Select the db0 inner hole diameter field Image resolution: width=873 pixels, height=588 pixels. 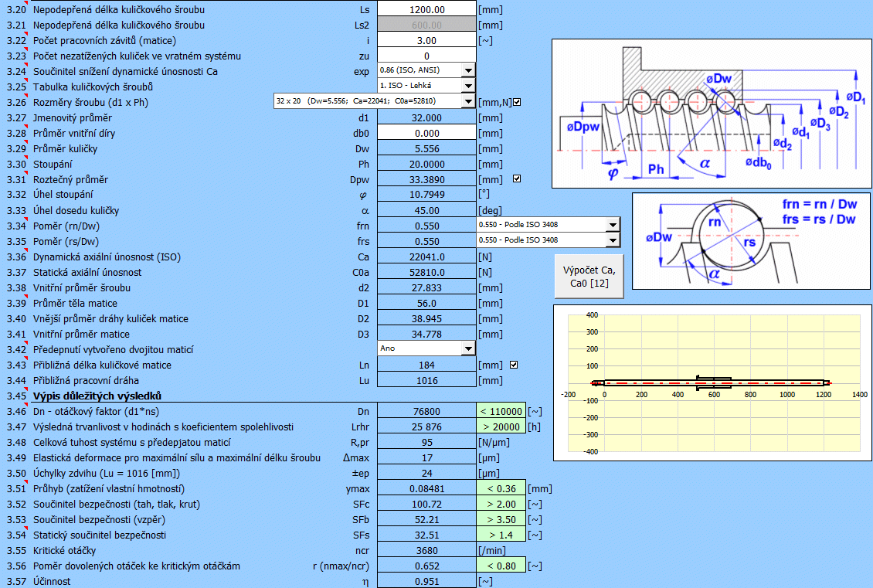[427, 133]
